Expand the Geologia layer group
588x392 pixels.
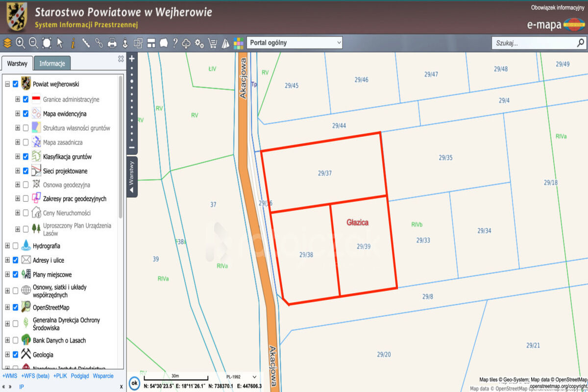click(x=7, y=355)
